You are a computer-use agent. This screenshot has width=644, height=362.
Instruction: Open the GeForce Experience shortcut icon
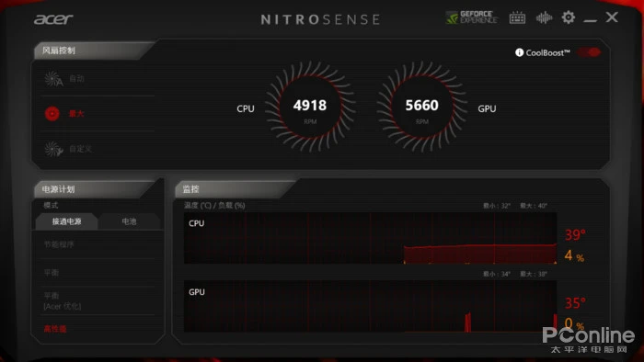[471, 17]
